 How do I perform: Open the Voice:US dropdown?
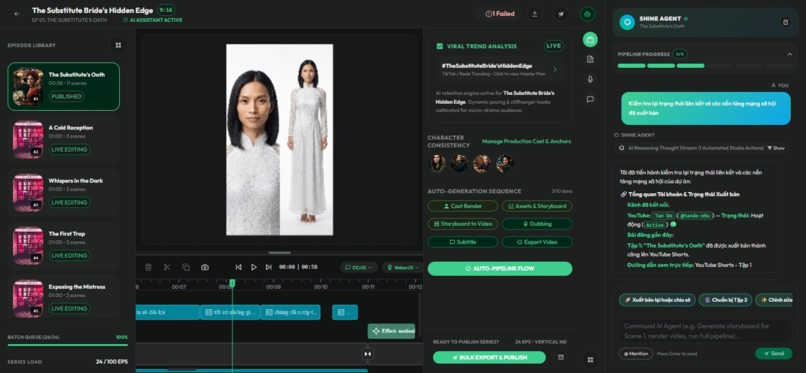click(x=402, y=267)
